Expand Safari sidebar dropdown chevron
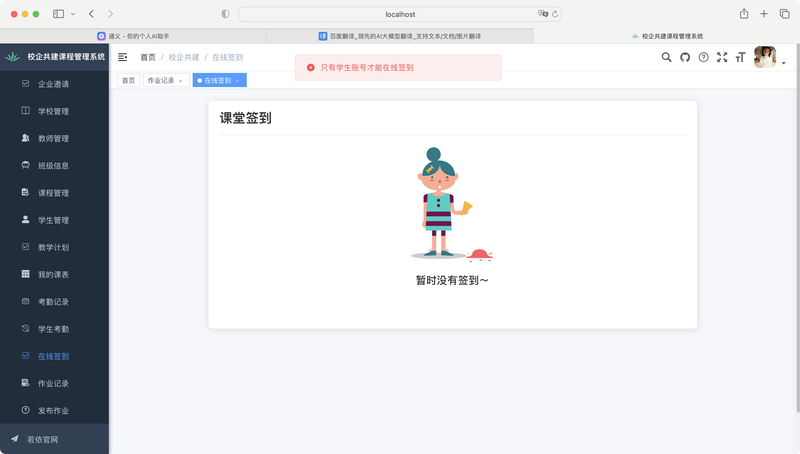 click(x=73, y=14)
